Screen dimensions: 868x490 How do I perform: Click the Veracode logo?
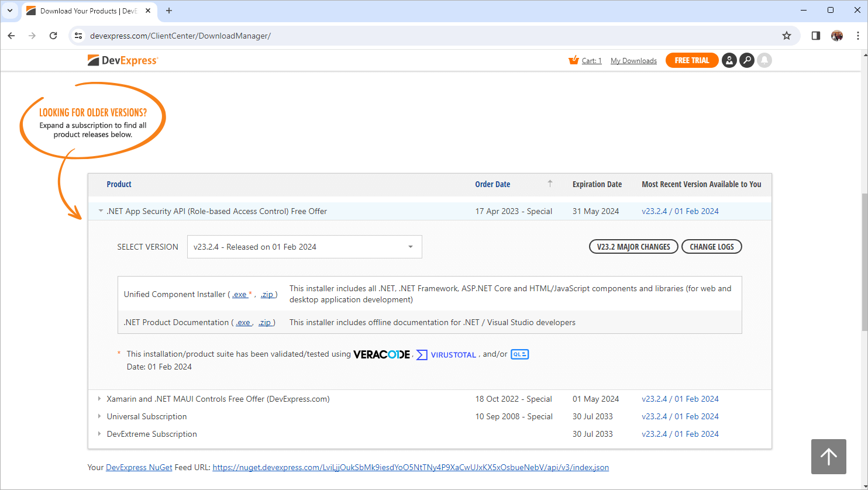coord(381,354)
